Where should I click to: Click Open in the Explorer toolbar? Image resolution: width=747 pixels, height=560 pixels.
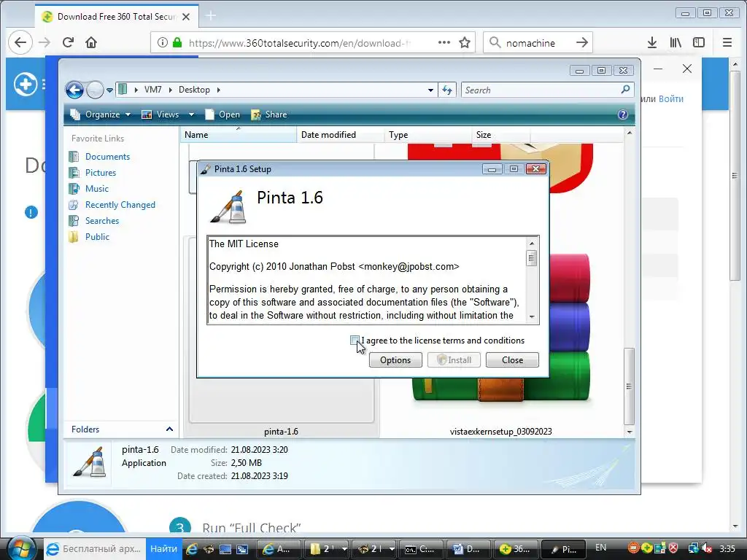click(222, 114)
